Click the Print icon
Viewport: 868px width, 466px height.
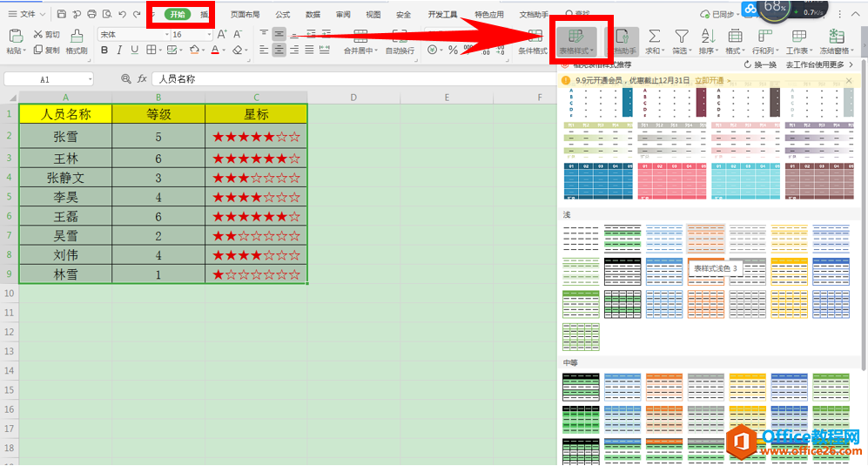[x=92, y=14]
